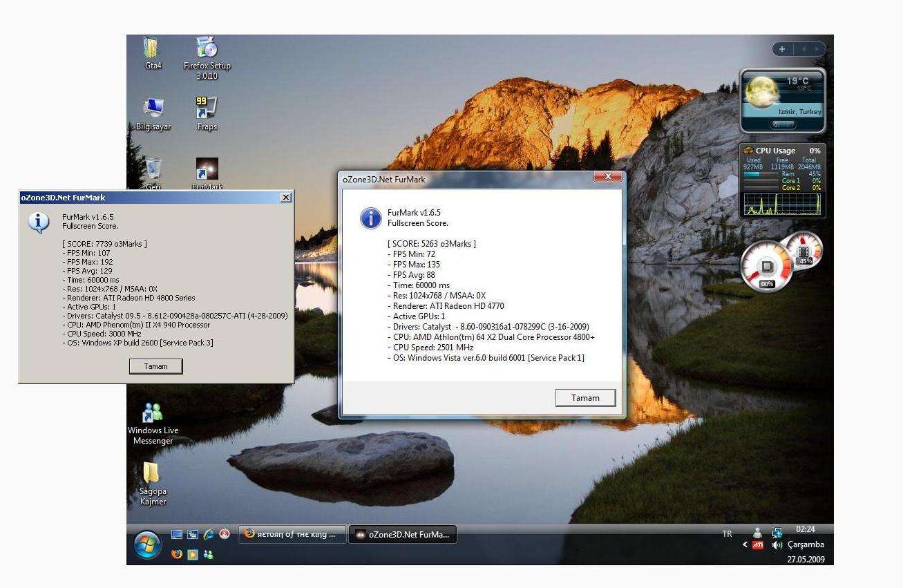Click Switch Between Windows quick launch icon
Image resolution: width=903 pixels, height=588 pixels.
(x=193, y=534)
